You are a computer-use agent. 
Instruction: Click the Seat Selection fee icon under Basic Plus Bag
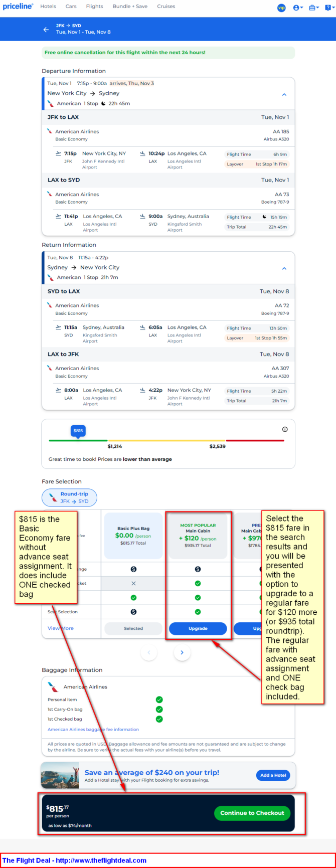[133, 612]
